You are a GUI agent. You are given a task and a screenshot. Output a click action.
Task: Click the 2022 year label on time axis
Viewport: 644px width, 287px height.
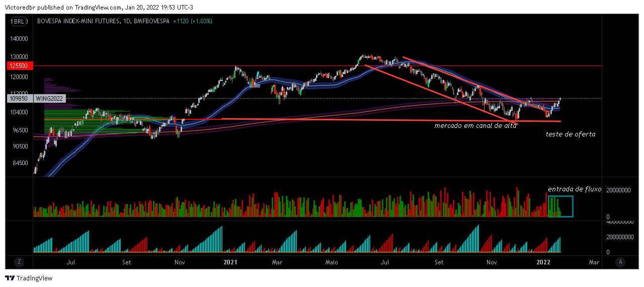[543, 262]
